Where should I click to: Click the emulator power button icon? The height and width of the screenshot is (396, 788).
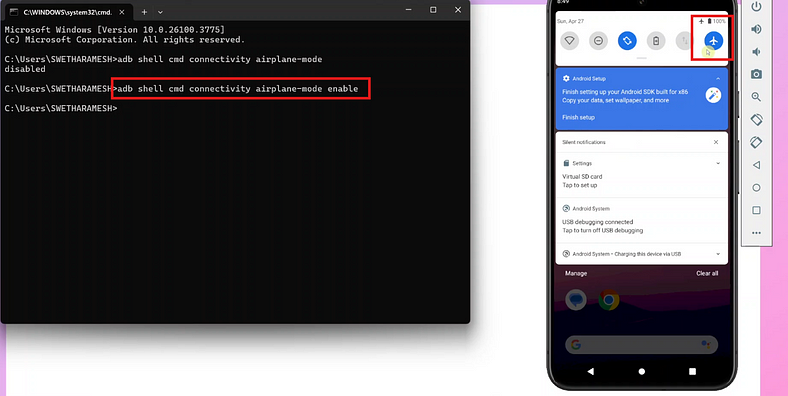(756, 7)
